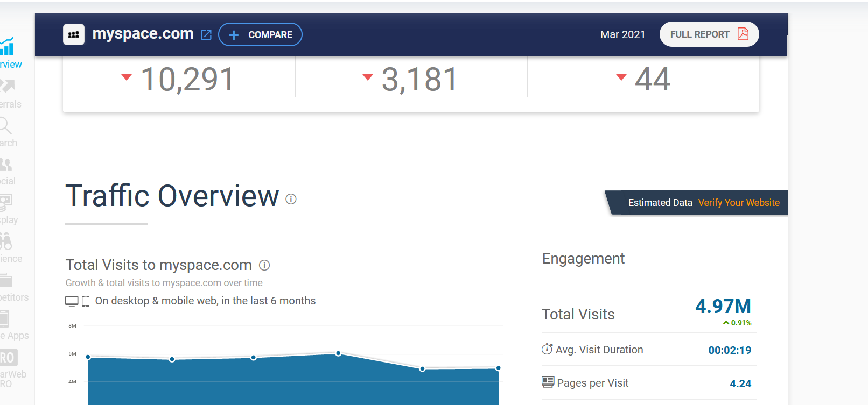Click the Traffic Overview info icon
The image size is (868, 405).
[291, 199]
